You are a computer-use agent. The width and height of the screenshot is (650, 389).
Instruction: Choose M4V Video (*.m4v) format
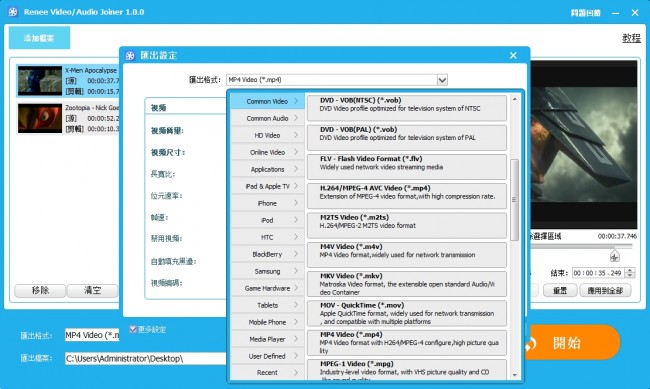coord(407,255)
